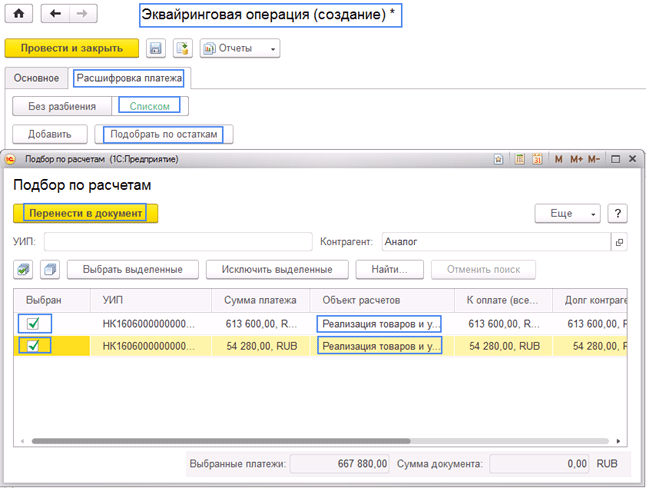Click the uncheck all rows icon
Image resolution: width=646 pixels, height=488 pixels.
click(x=50, y=269)
